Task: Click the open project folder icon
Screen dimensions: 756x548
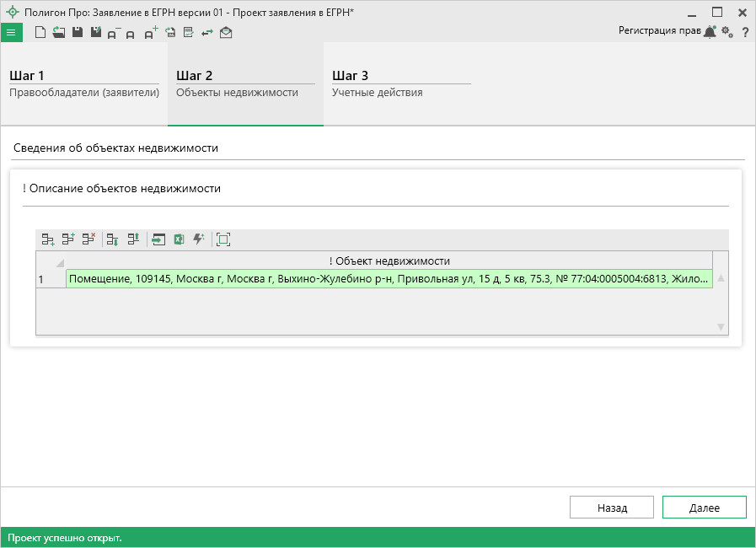Action: (x=58, y=32)
